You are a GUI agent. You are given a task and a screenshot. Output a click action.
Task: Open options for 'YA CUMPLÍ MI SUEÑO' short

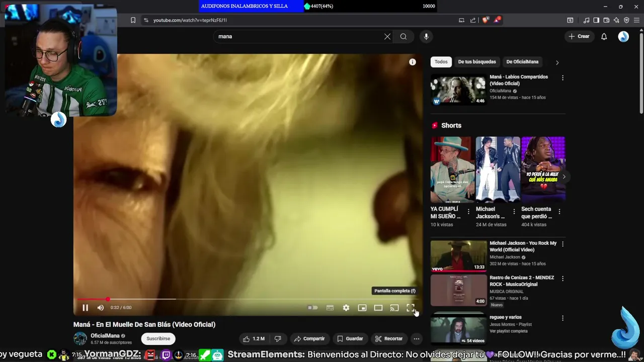click(x=469, y=212)
